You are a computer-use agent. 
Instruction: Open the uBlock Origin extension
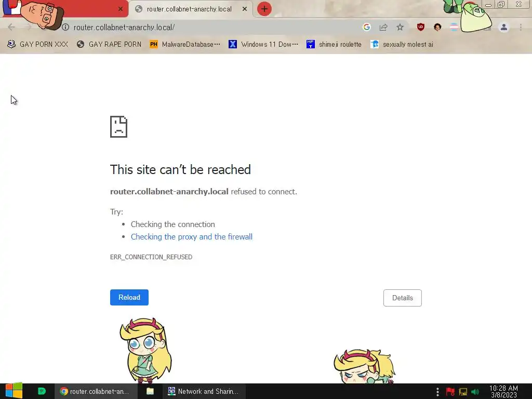pos(421,27)
